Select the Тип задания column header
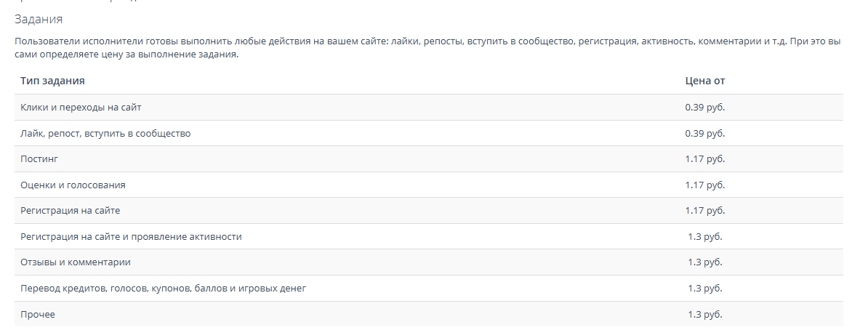The image size is (868, 330). (52, 81)
